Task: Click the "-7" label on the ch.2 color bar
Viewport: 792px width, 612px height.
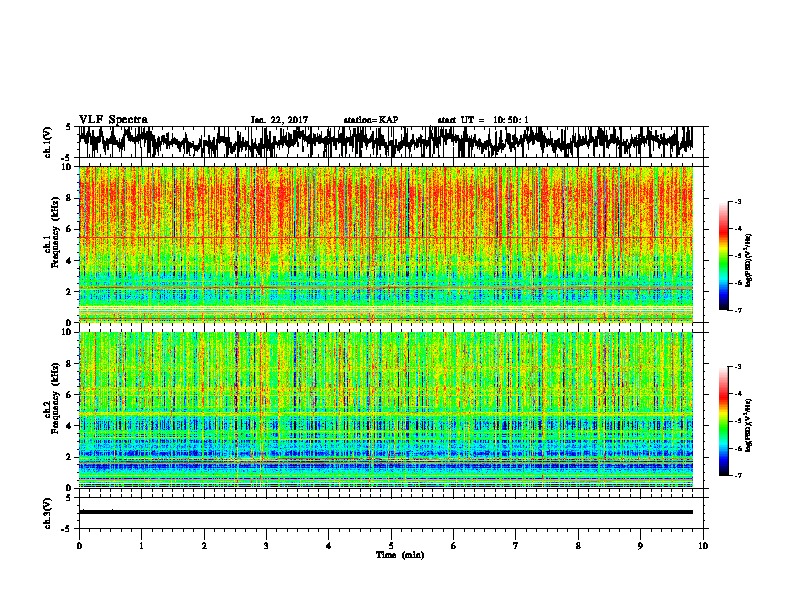Action: [x=737, y=475]
